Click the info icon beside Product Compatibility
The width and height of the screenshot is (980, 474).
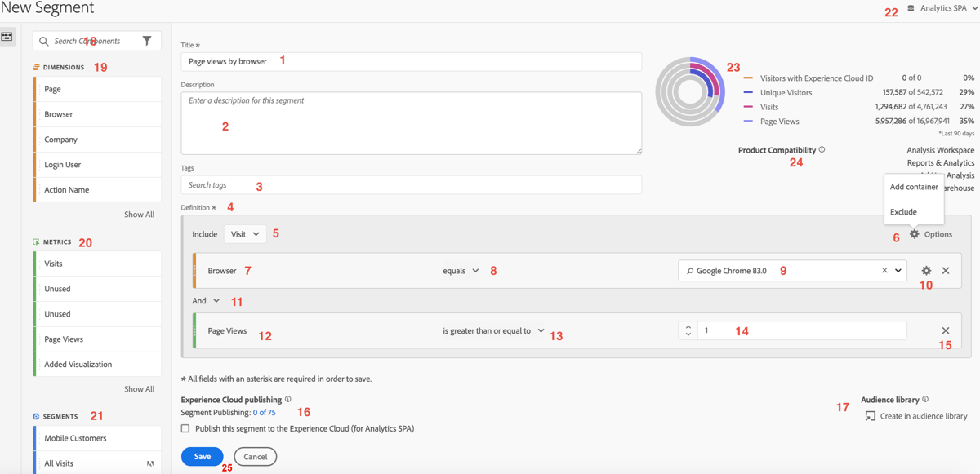pyautogui.click(x=821, y=150)
